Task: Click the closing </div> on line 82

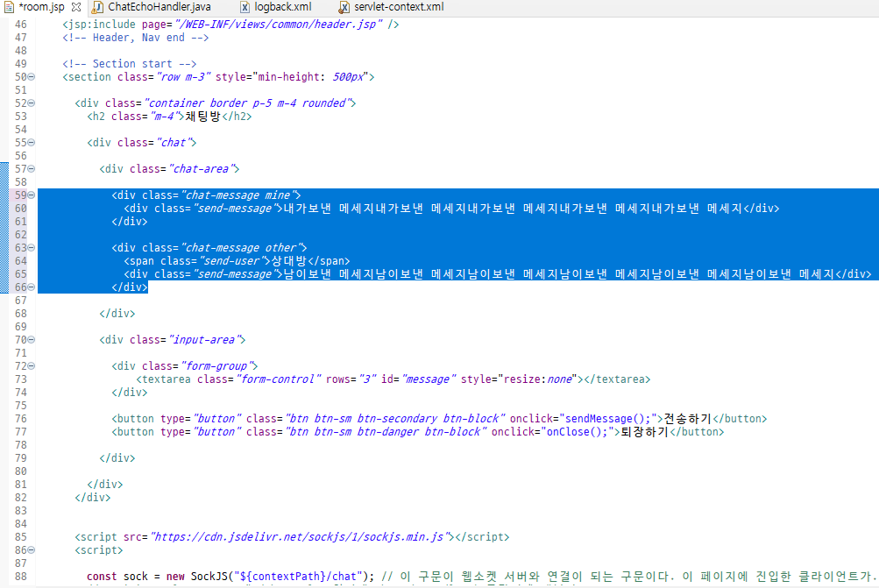Action: coord(93,498)
